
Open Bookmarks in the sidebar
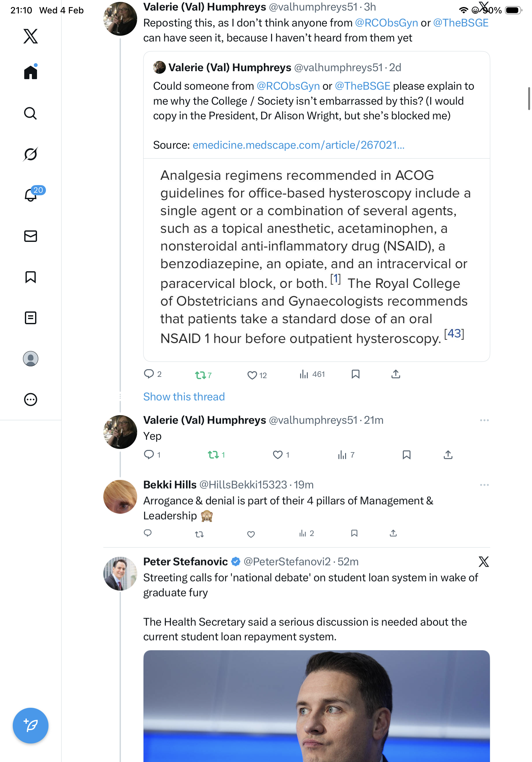pyautogui.click(x=31, y=277)
